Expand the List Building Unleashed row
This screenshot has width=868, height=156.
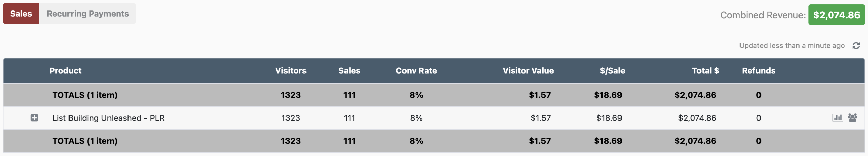tap(34, 118)
